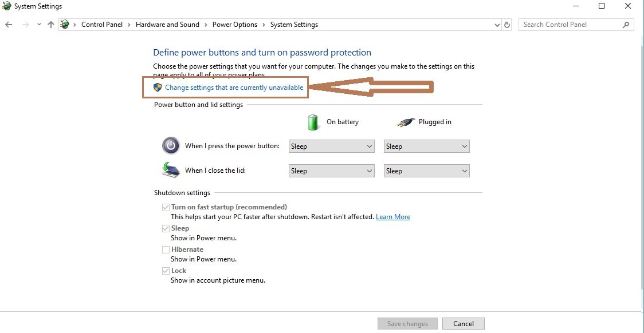Click the Cancel button
The width and height of the screenshot is (644, 333).
464,324
